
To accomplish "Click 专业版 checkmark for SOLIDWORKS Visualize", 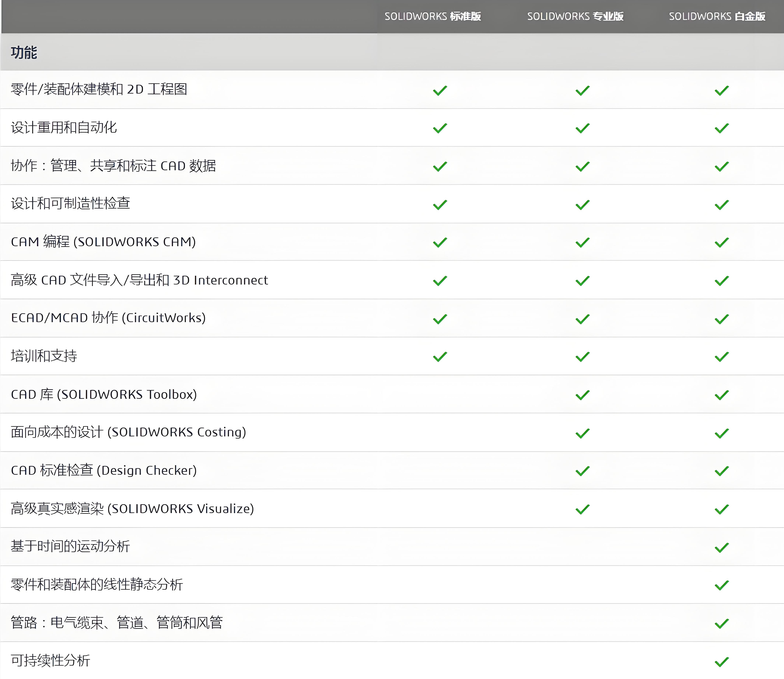I will [x=582, y=509].
